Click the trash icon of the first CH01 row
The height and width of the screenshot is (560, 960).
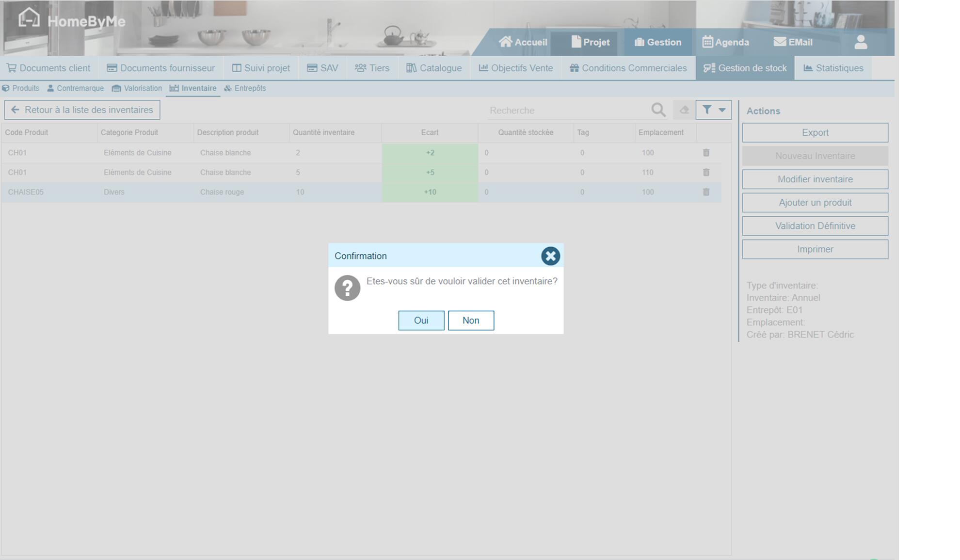706,153
